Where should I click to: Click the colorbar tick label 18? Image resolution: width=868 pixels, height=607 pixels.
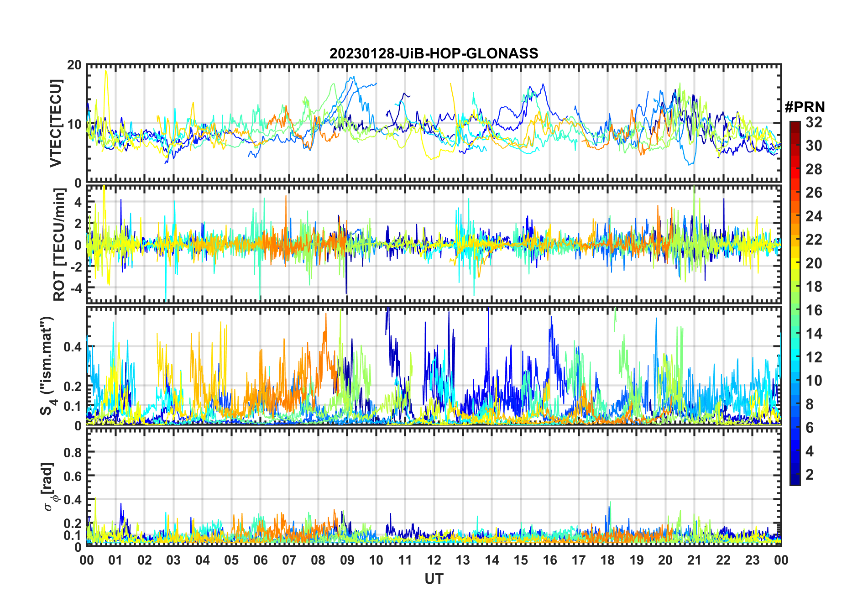pos(814,287)
